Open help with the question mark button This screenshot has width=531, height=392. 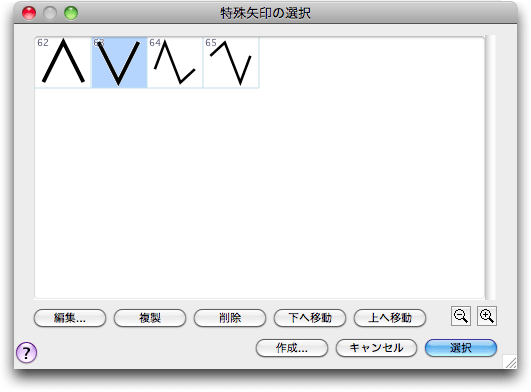click(x=26, y=352)
